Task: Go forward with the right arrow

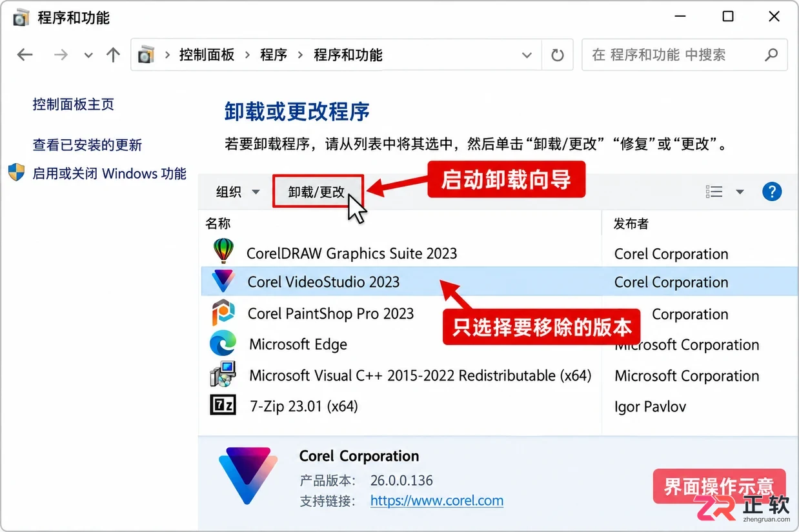Action: (x=61, y=55)
